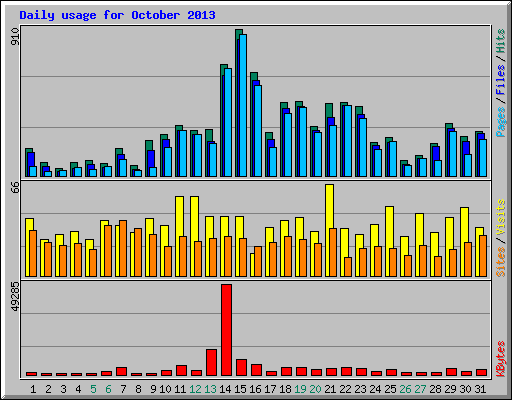
Task: Click the 910 scale label of the top chart
Action: pyautogui.click(x=15, y=37)
